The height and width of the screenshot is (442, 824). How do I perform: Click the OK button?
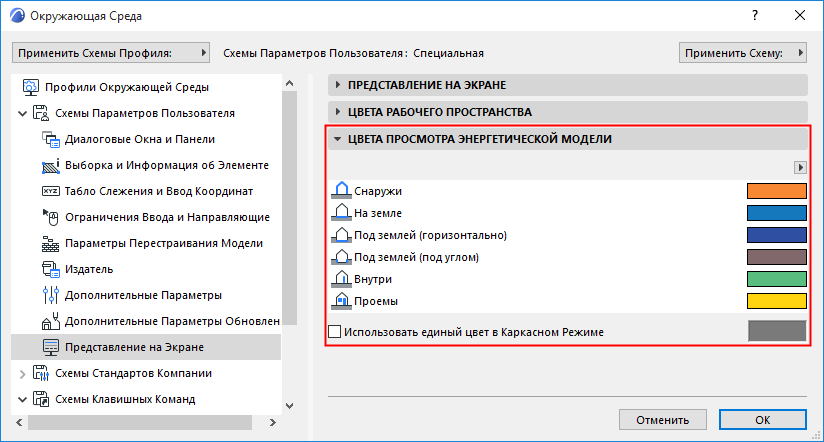[763, 420]
